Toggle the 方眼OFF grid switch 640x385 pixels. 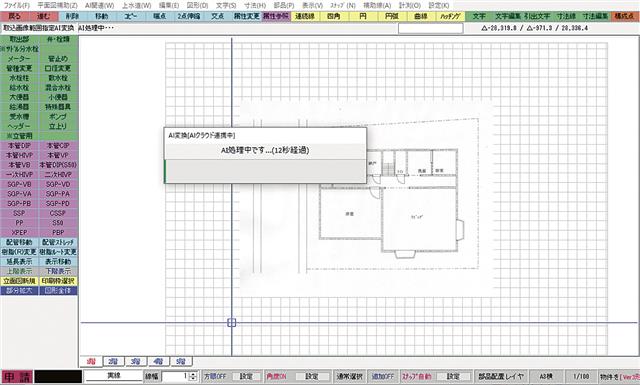point(215,376)
